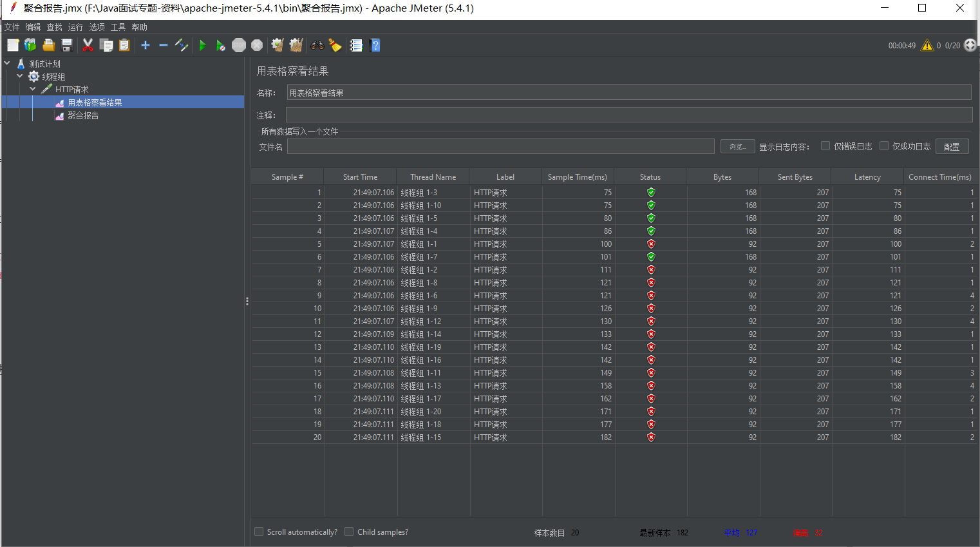980x547 pixels.
Task: Click the 注释 comment input field
Action: coord(628,115)
